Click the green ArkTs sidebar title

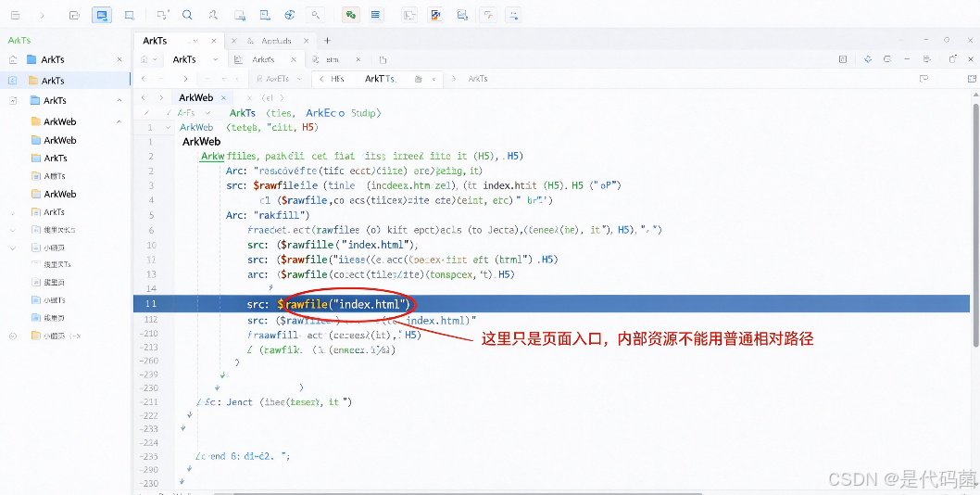pyautogui.click(x=19, y=40)
